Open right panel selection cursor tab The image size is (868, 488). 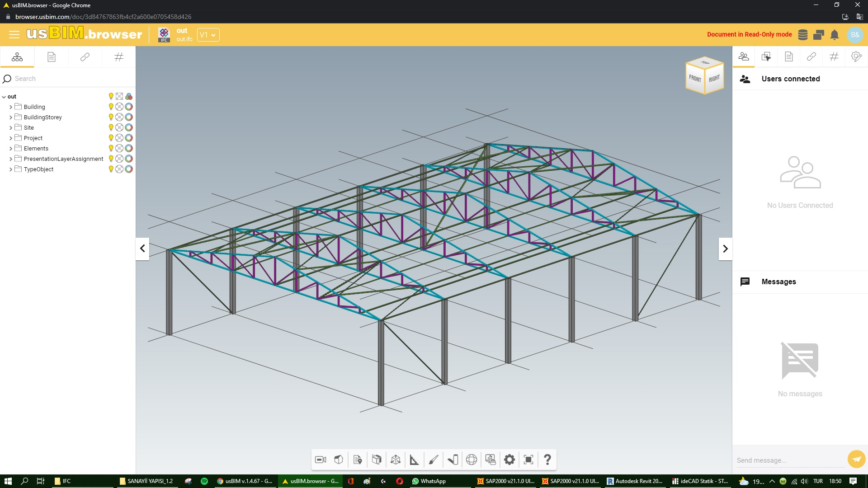click(x=766, y=56)
